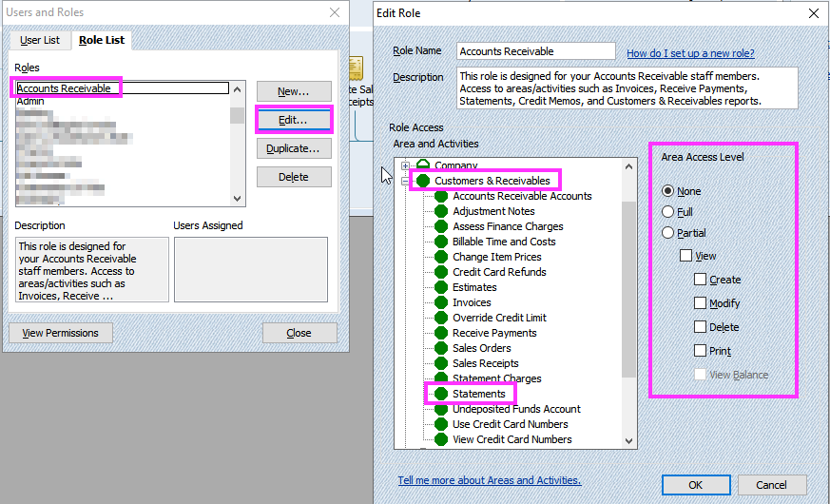Screen dimensions: 830x504
Task: Switch to the Role List tab
Action: 102,40
